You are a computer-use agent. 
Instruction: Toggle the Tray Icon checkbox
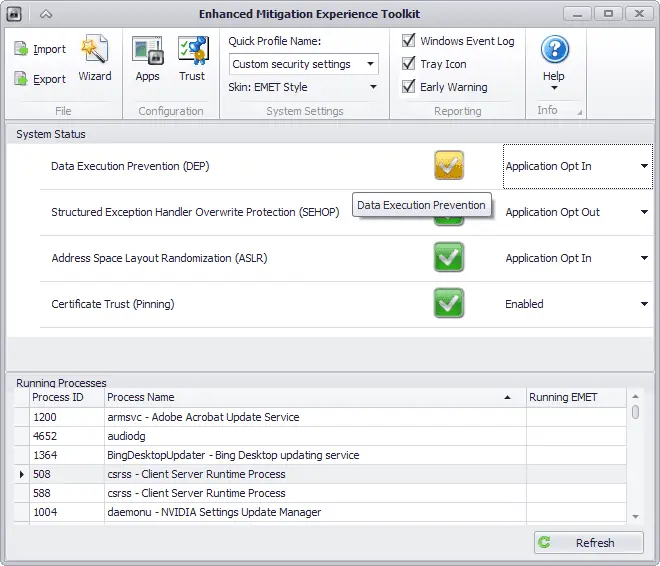409,64
